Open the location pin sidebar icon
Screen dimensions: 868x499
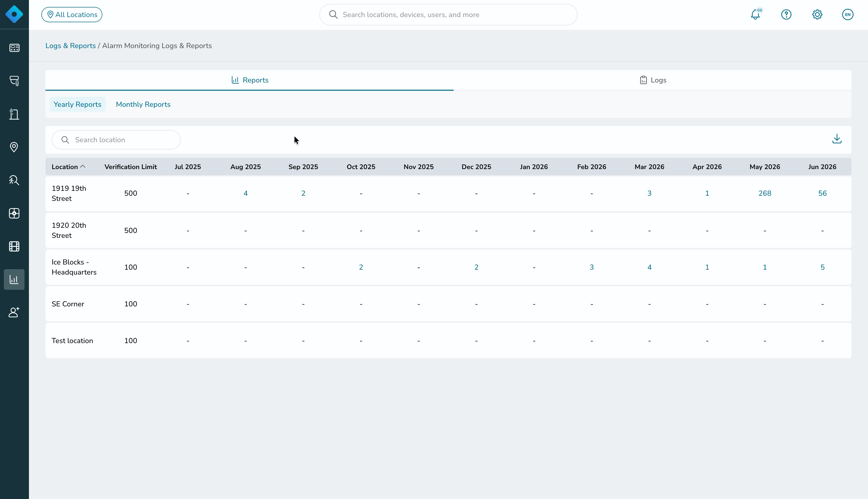tap(14, 147)
